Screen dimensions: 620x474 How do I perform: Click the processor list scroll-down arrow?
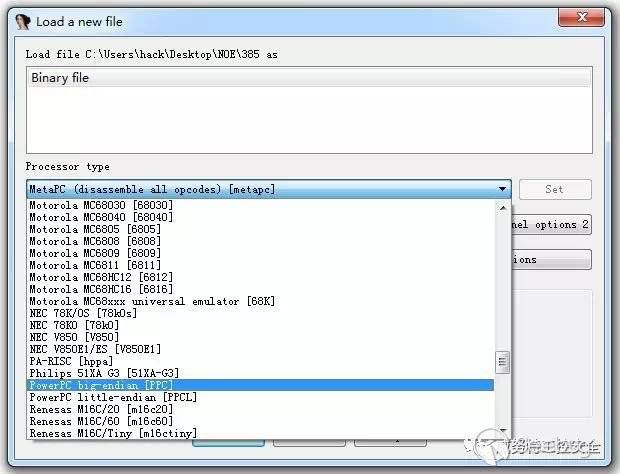(x=503, y=430)
